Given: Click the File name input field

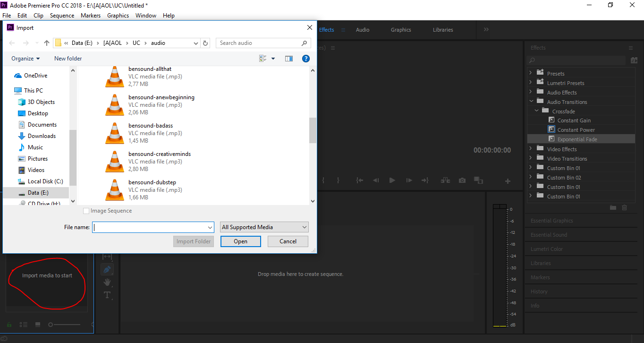Looking at the screenshot, I should [x=153, y=227].
